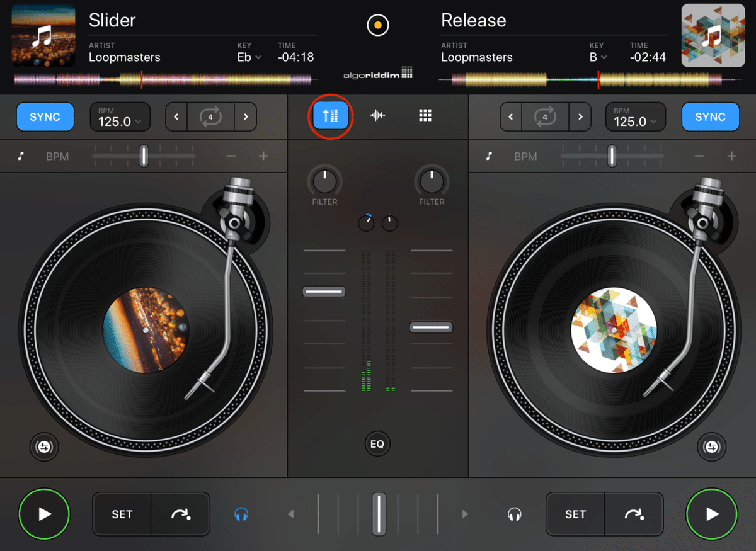756x551 pixels.
Task: Click the right turntable vinyl record
Action: point(614,330)
